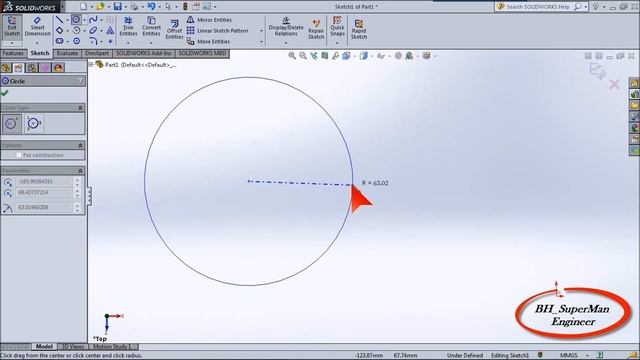Click the Rebuild traffic light icon

tap(185, 6)
